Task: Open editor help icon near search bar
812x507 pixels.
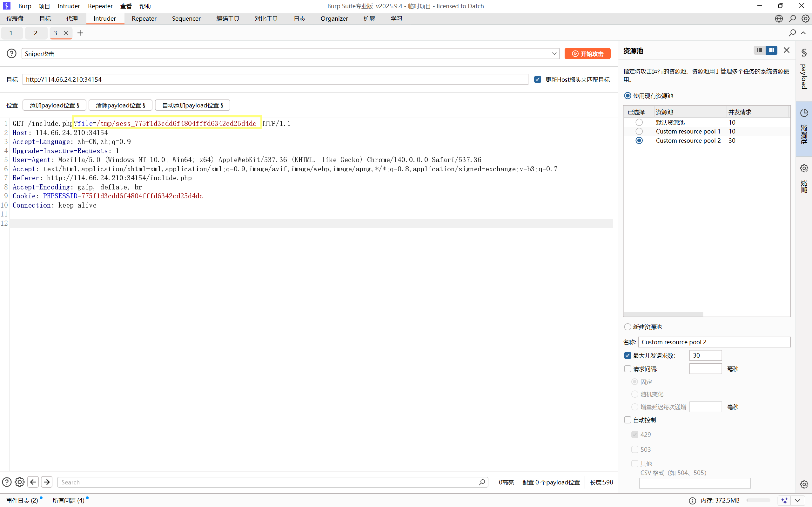Action: (x=7, y=482)
